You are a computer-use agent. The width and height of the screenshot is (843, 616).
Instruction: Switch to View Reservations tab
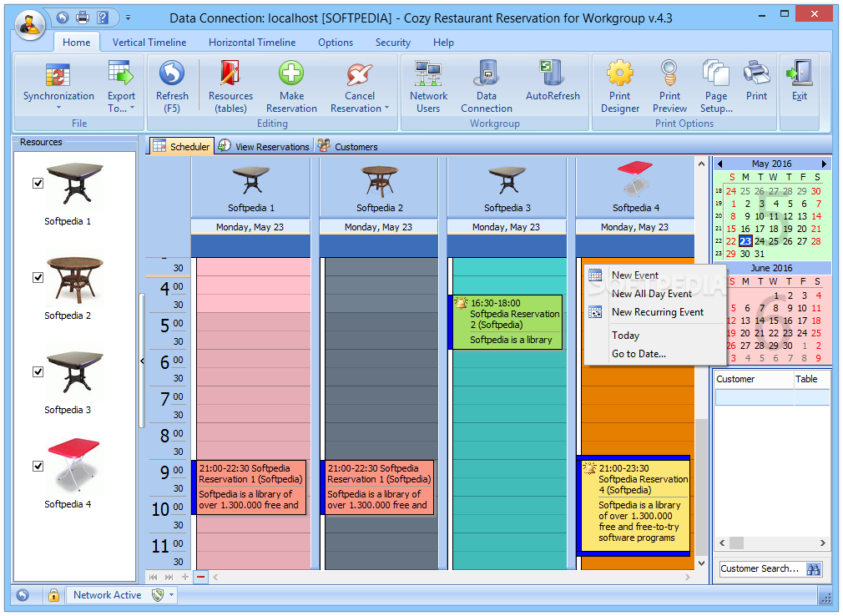[264, 147]
